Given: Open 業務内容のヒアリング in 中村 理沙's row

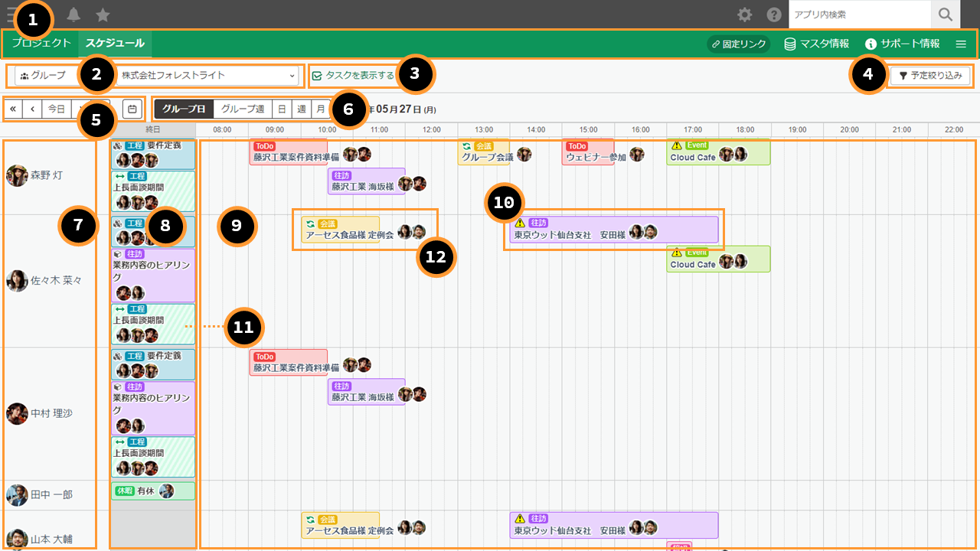Looking at the screenshot, I should (x=153, y=408).
